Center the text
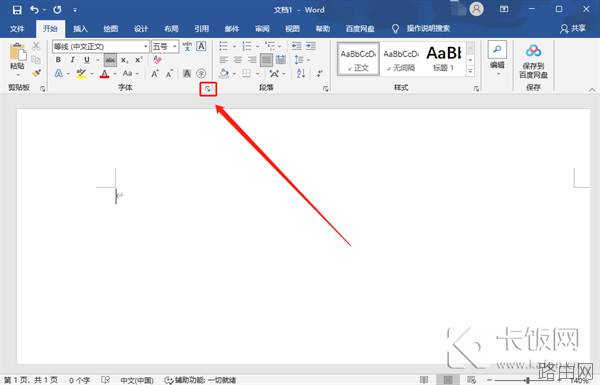This screenshot has width=600, height=385. [x=238, y=60]
